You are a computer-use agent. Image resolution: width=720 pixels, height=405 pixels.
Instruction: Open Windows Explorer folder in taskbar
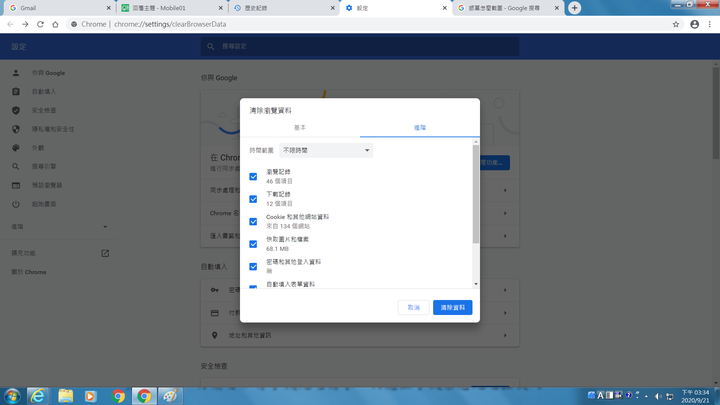[x=66, y=396]
